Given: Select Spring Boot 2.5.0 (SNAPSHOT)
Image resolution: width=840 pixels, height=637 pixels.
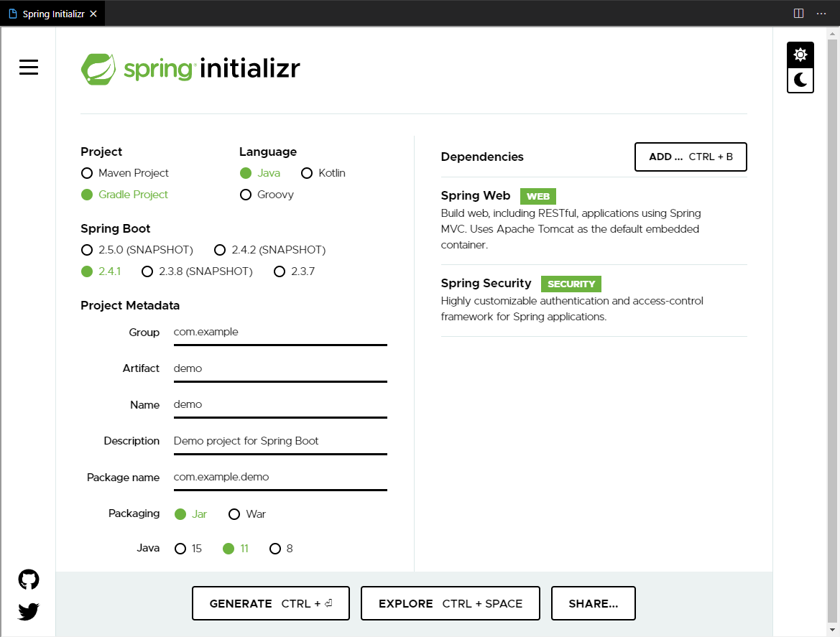Looking at the screenshot, I should point(137,250).
